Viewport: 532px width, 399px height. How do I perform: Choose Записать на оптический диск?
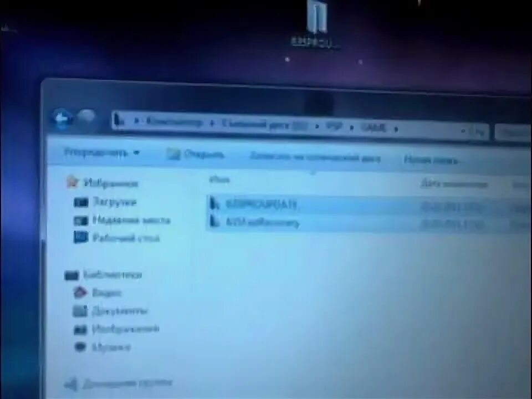[315, 157]
